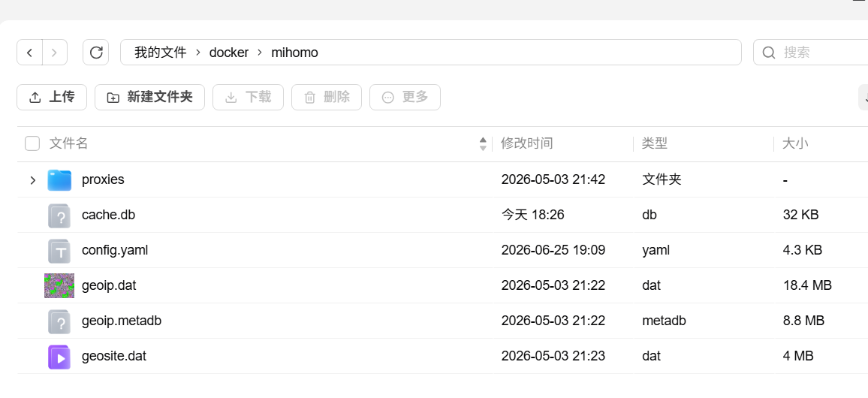Go to 我的文件 in breadcrumb
Image resolution: width=868 pixels, height=398 pixels.
click(161, 53)
